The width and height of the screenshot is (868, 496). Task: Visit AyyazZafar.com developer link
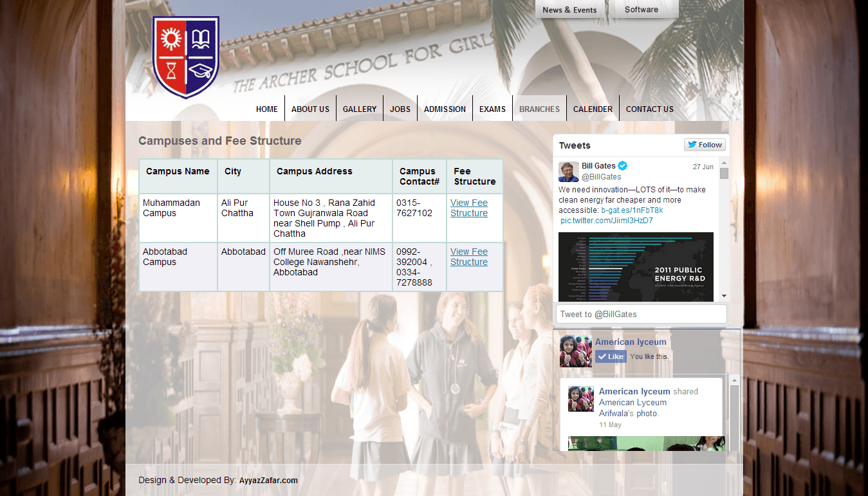268,481
